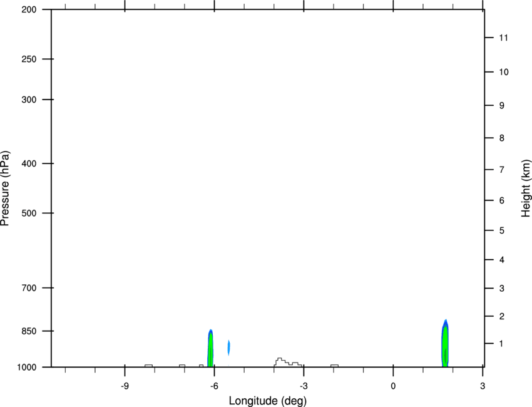The image size is (532, 407).
Task: Click the small light-blue blob right of -6
Action: tap(228, 348)
